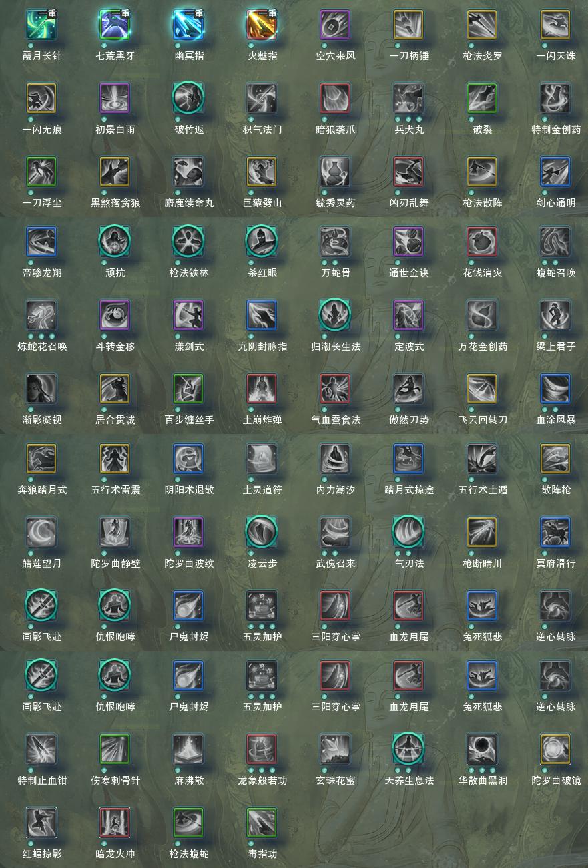Pick the 百步缠丝手 skill icon

pyautogui.click(x=188, y=389)
